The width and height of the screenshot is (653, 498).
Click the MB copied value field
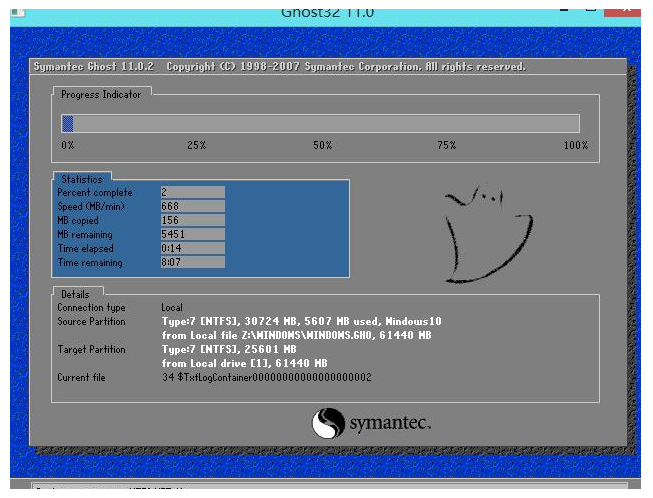(x=192, y=220)
